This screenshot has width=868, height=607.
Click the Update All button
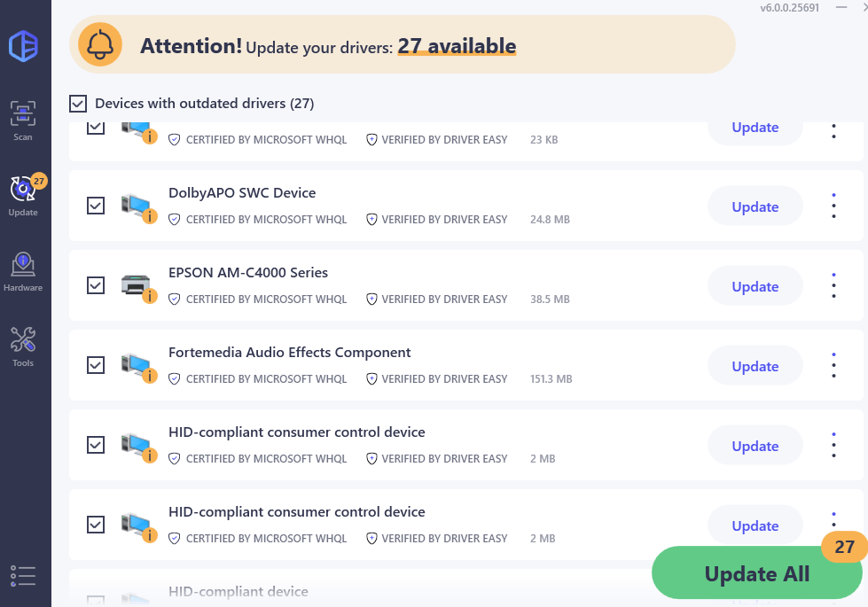coord(756,573)
